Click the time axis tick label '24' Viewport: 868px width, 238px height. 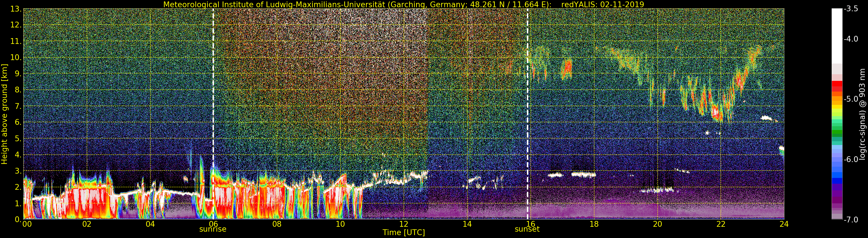pos(784,224)
